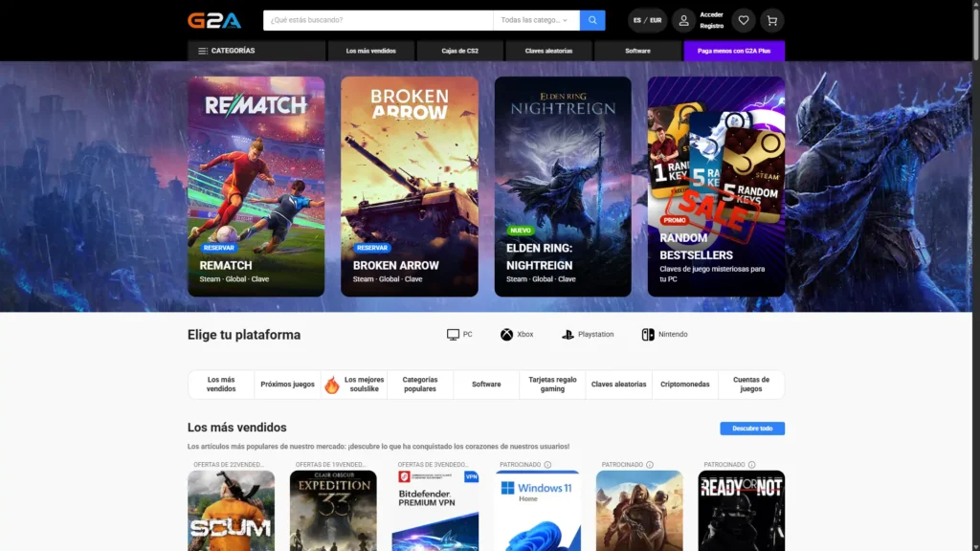Viewport: 980px width, 551px height.
Task: Focus the ¿Qué estás buscando? search field
Action: [x=378, y=20]
